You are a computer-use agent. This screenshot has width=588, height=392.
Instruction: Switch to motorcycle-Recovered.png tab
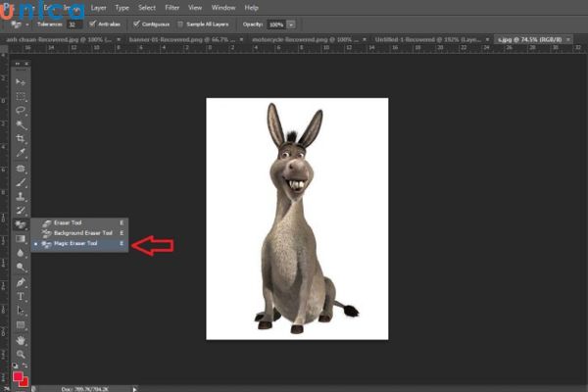[305, 39]
